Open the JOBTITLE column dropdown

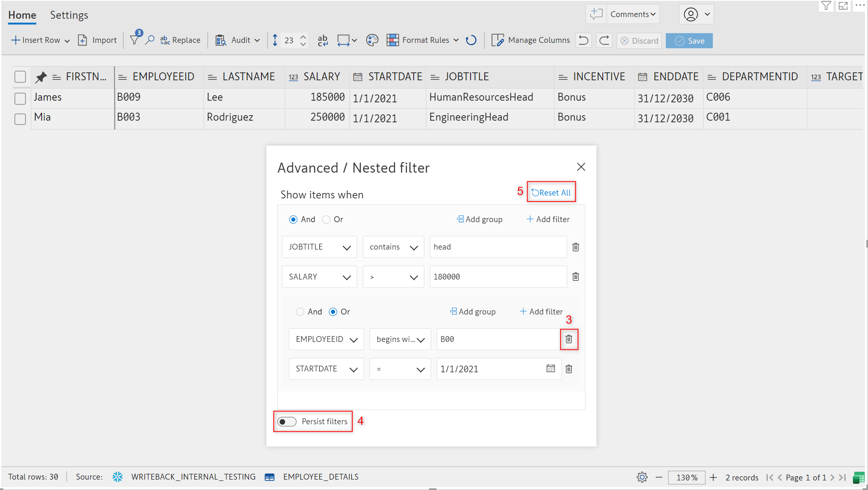click(x=319, y=247)
